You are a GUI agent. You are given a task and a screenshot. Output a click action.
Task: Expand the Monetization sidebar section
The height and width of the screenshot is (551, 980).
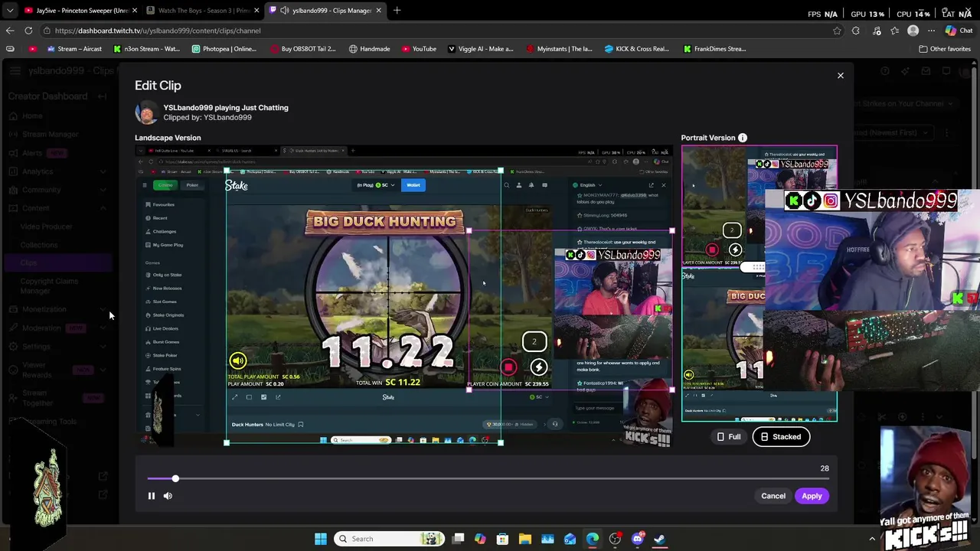click(x=103, y=309)
